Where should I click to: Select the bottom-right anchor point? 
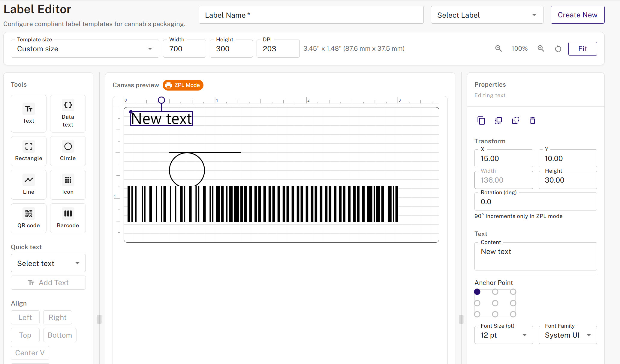tap(513, 314)
